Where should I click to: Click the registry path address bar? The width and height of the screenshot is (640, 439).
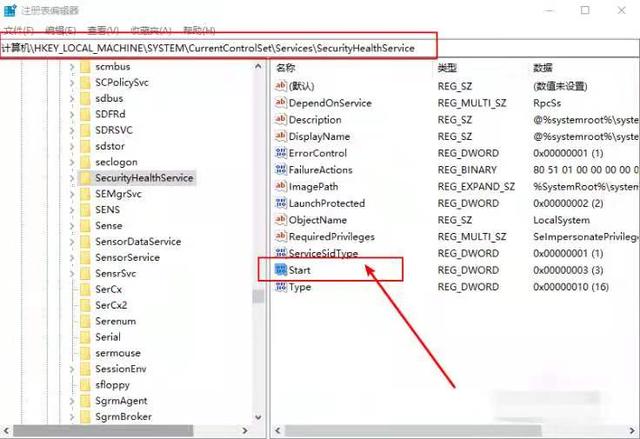pos(320,48)
